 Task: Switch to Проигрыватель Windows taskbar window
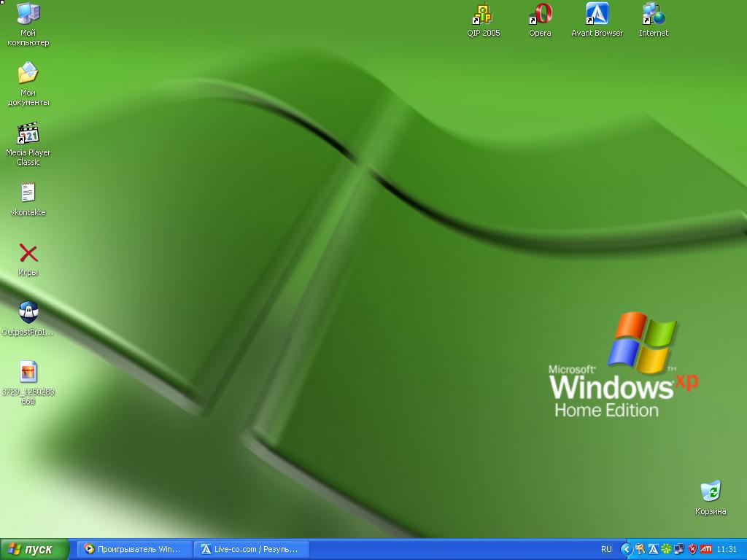pyautogui.click(x=135, y=549)
